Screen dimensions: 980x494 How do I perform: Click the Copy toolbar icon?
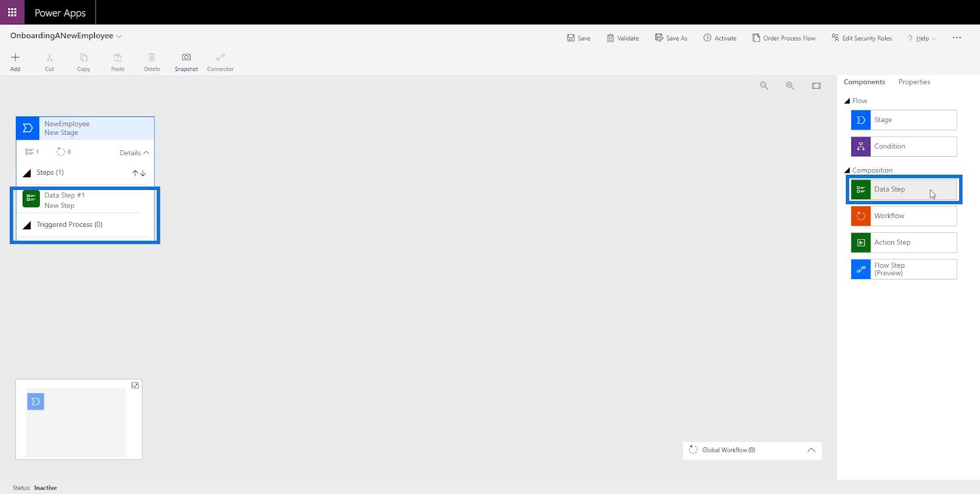84,58
